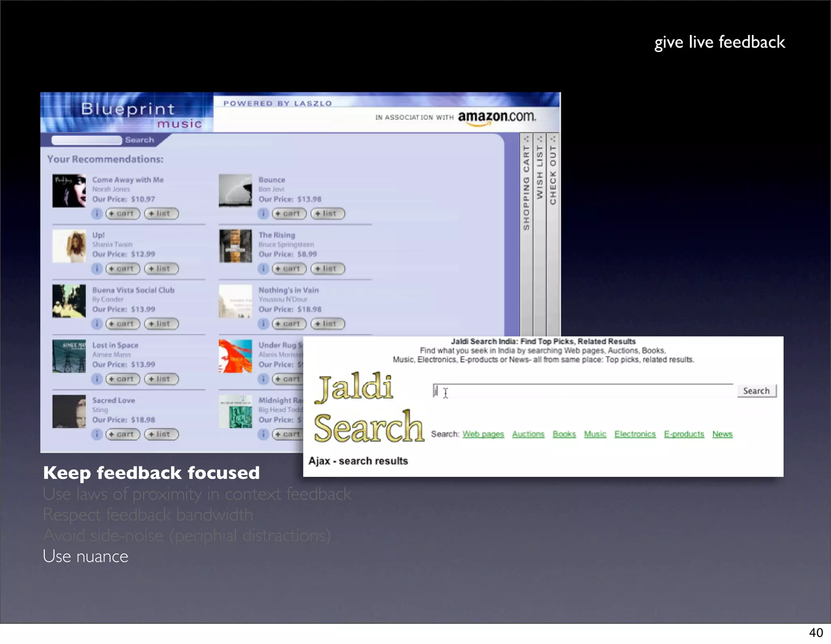The height and width of the screenshot is (644, 831).
Task: Click info icon for Buena Vista Social Club
Action: click(x=97, y=324)
